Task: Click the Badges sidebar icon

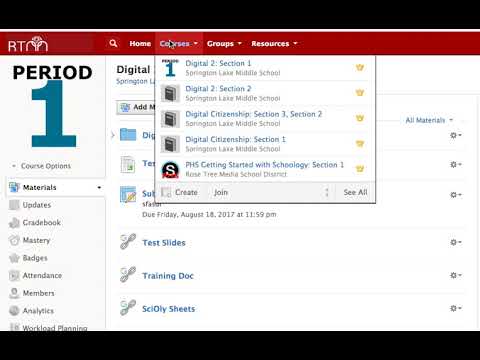Action: pos(14,258)
